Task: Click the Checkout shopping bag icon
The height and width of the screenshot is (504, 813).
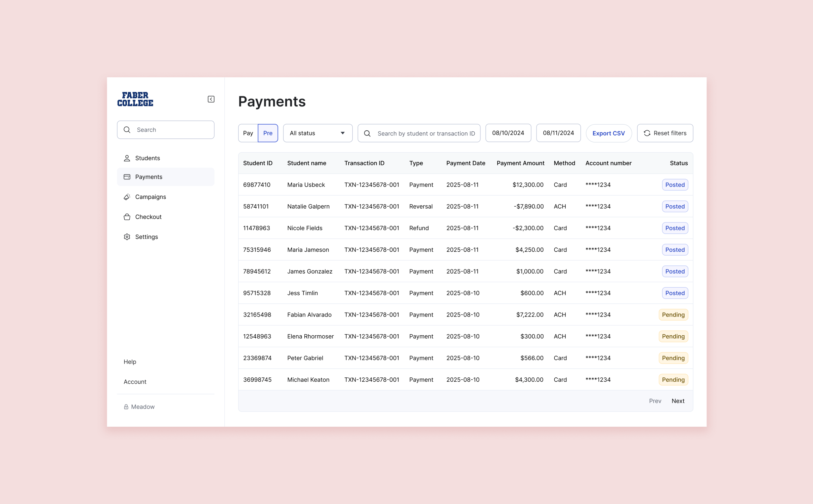Action: coord(127,217)
